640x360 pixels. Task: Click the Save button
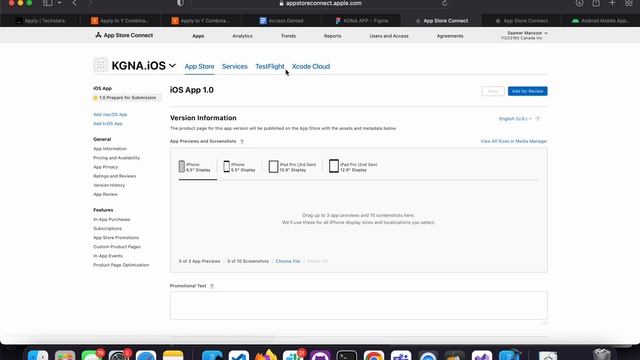pyautogui.click(x=493, y=91)
